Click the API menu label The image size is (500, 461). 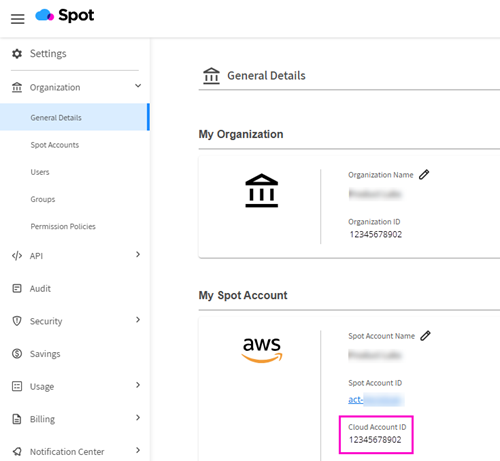[36, 256]
